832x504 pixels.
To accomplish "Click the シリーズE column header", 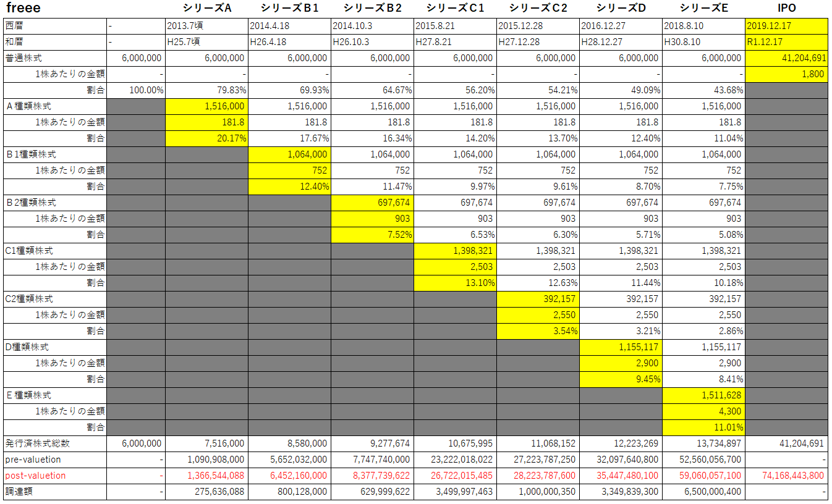I will (703, 9).
